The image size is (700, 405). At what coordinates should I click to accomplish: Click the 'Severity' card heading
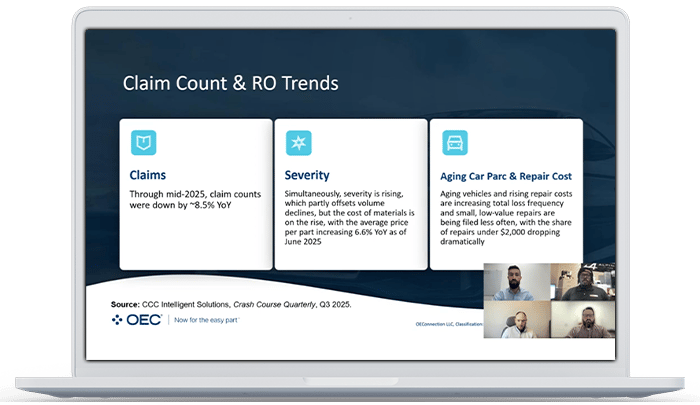pyautogui.click(x=307, y=175)
